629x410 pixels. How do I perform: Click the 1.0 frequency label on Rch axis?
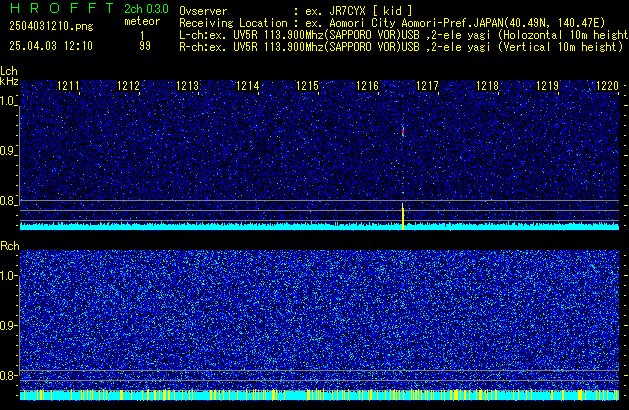(x=7, y=276)
